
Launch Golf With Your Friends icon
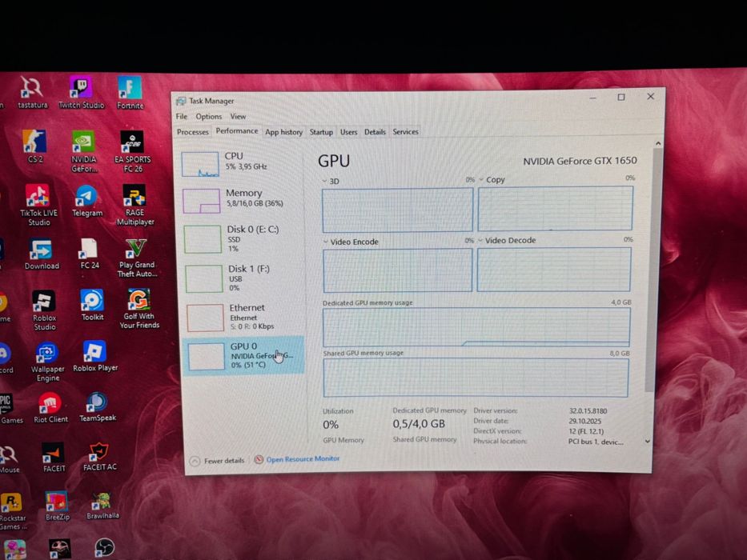tap(139, 309)
